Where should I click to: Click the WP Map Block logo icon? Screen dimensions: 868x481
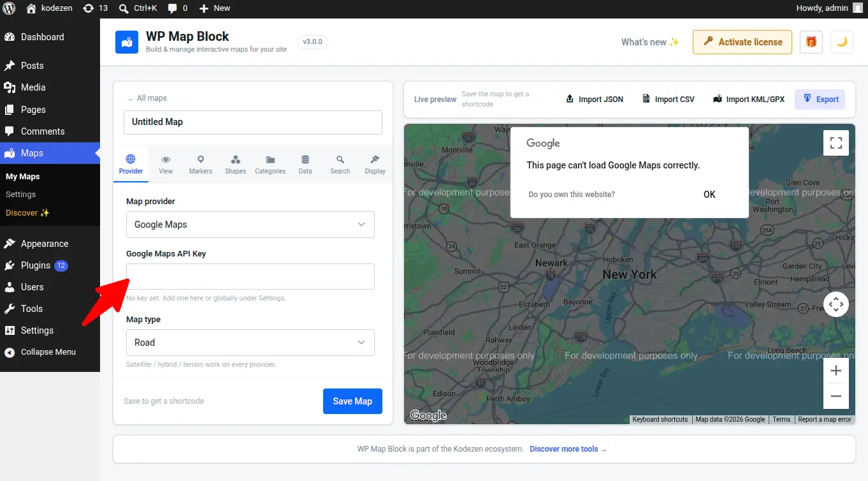(127, 42)
